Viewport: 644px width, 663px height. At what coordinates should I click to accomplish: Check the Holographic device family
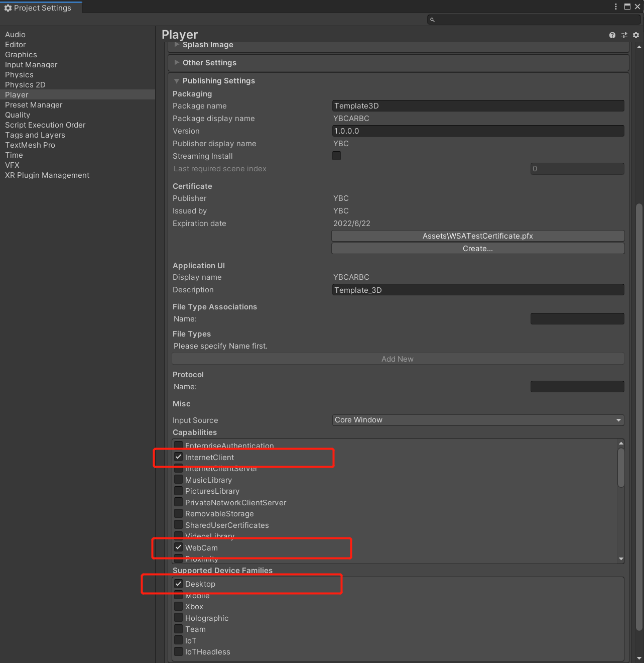point(179,618)
